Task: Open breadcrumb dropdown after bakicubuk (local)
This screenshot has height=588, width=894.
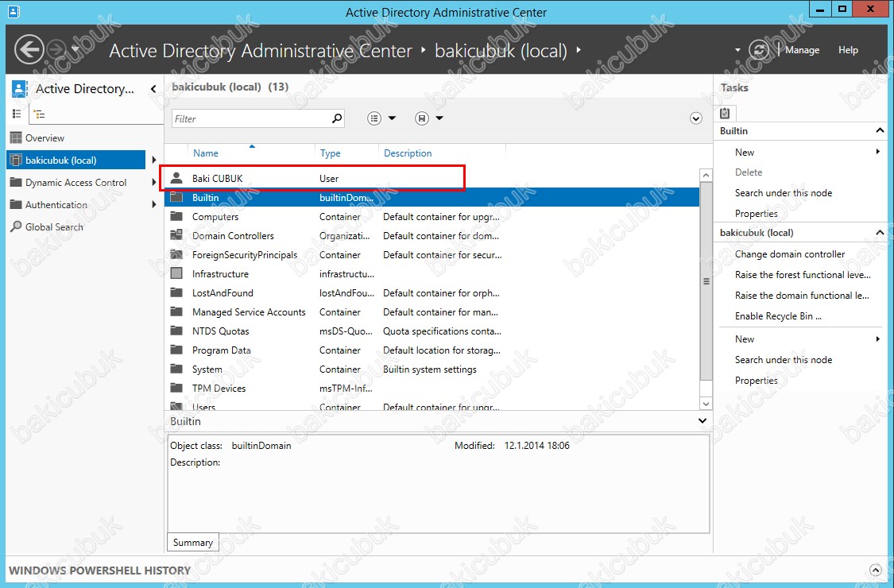Action: tap(579, 50)
